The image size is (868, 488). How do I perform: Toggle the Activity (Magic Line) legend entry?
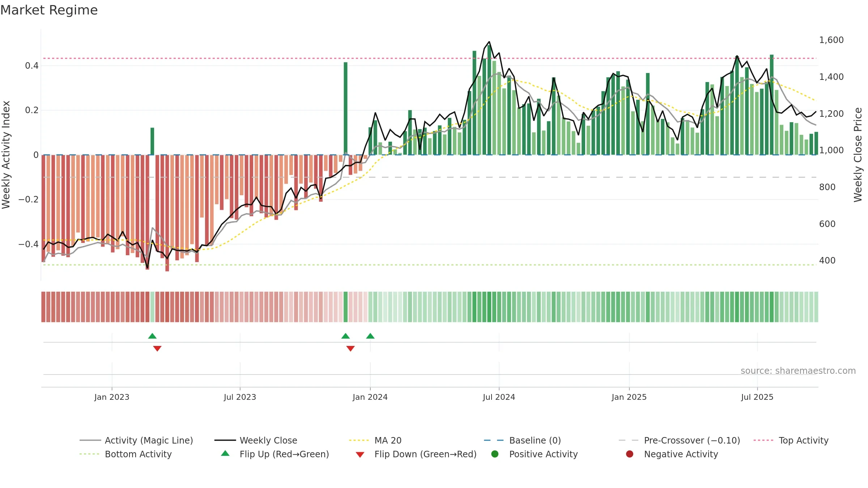(136, 440)
